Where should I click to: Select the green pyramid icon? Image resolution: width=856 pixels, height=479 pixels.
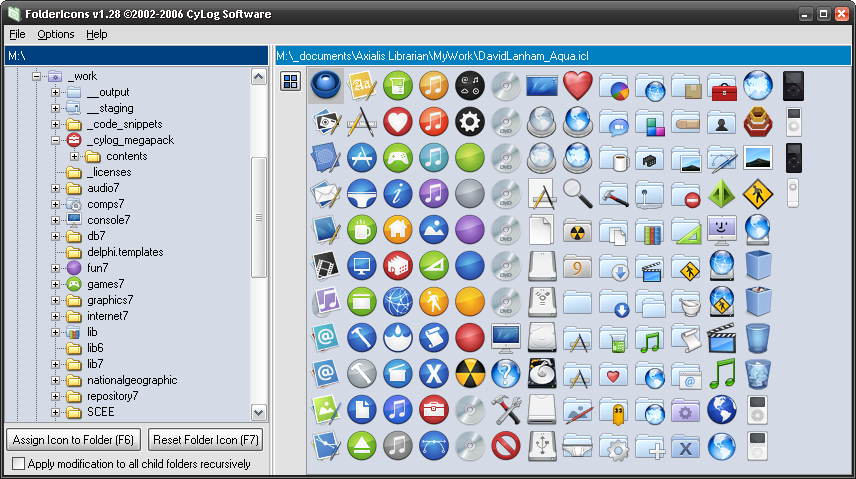click(x=722, y=193)
